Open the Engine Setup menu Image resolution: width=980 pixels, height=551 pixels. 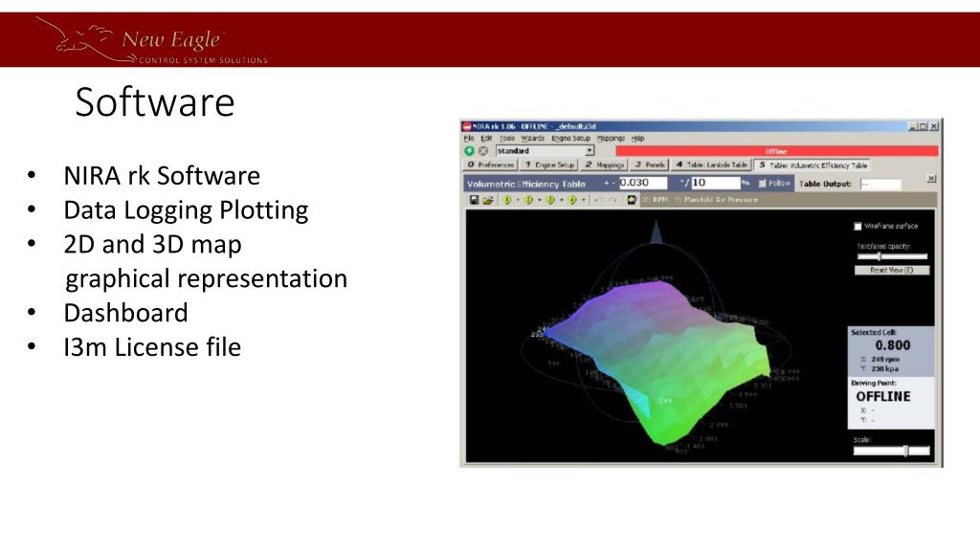coord(570,138)
